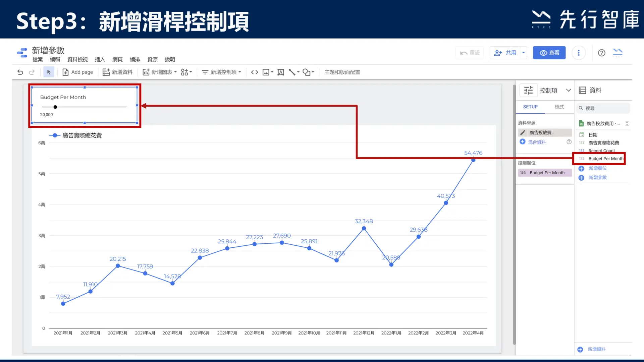Switch to the 樣式 tab

point(559,107)
